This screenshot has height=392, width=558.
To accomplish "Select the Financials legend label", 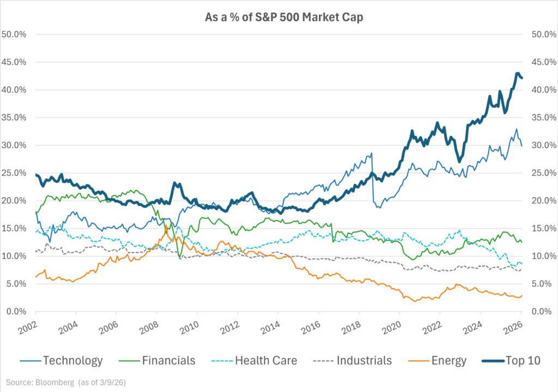I will (x=168, y=360).
